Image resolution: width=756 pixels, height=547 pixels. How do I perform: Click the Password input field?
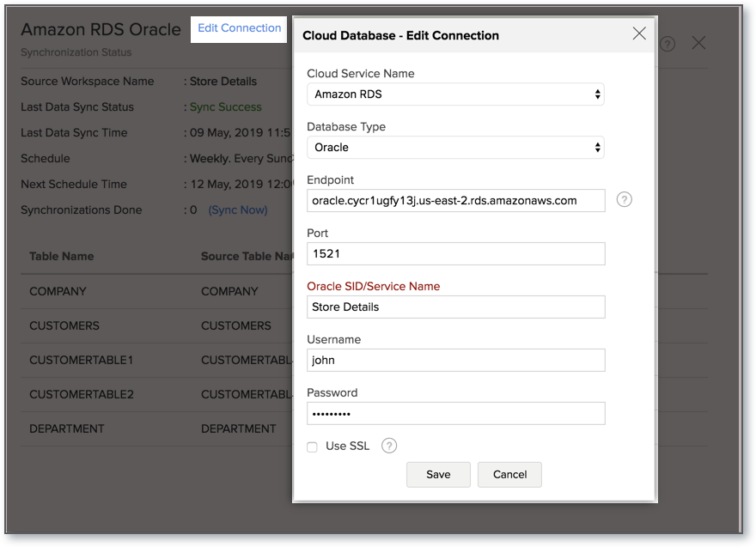456,414
